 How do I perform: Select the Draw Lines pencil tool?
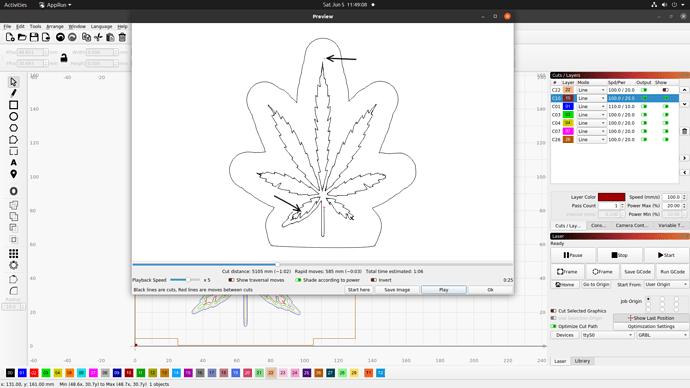click(x=13, y=93)
